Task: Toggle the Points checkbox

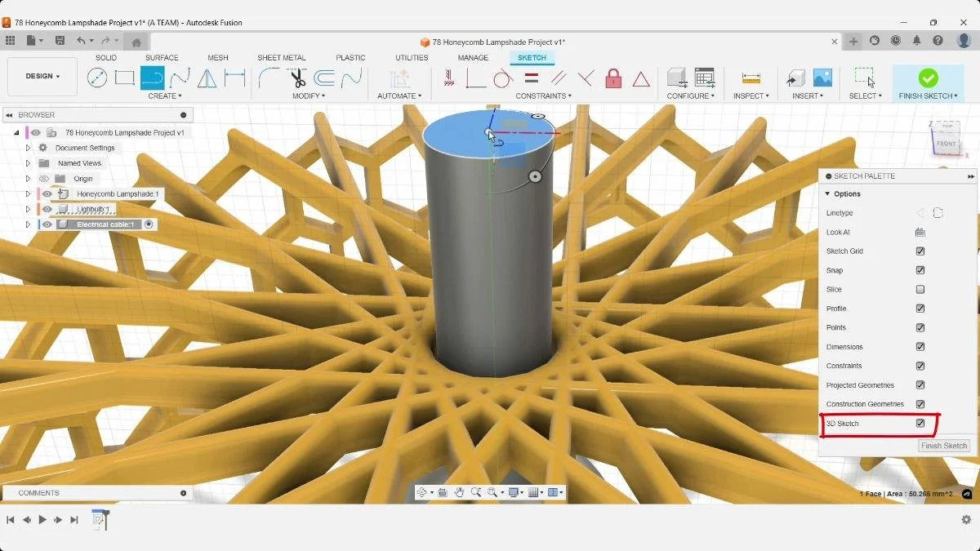Action: click(x=920, y=327)
